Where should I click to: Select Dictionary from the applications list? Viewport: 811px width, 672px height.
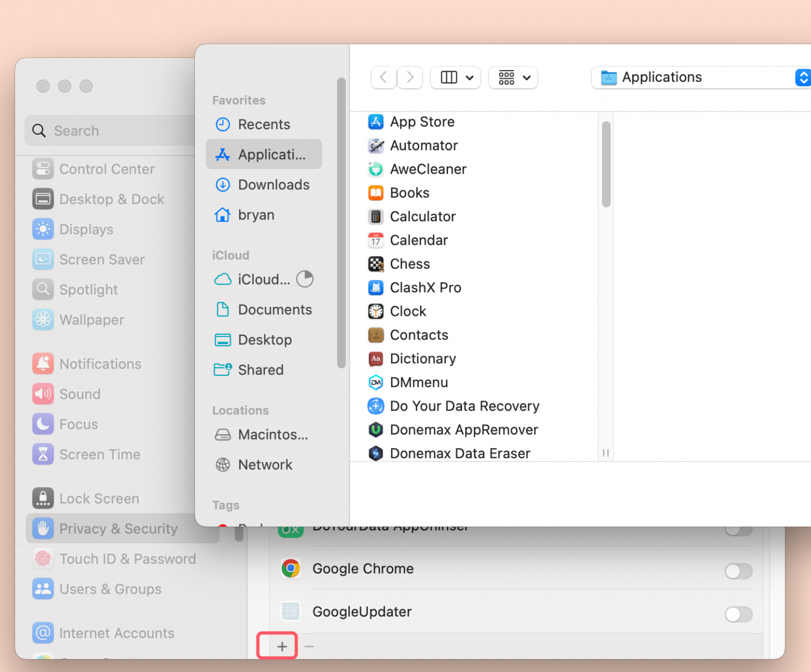coord(423,359)
